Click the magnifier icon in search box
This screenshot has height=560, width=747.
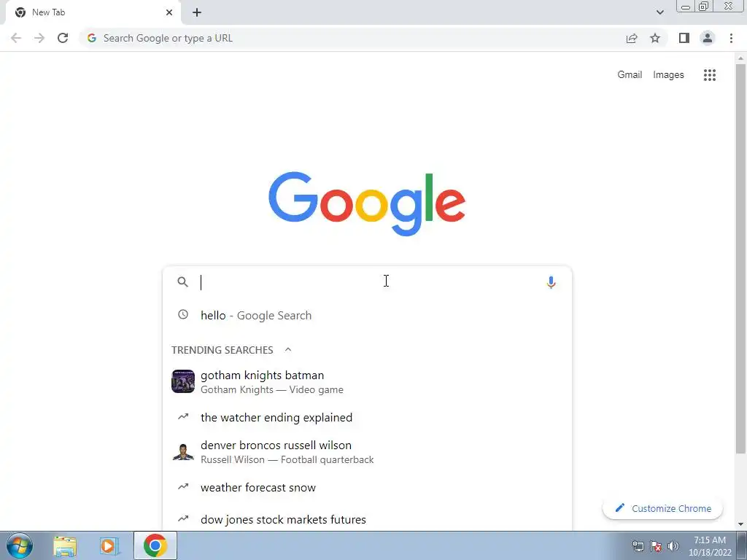[183, 282]
